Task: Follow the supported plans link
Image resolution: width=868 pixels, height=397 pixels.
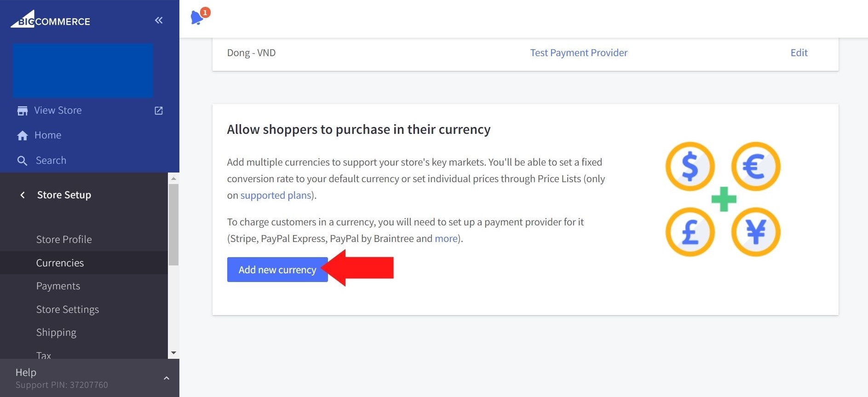Action: click(276, 196)
